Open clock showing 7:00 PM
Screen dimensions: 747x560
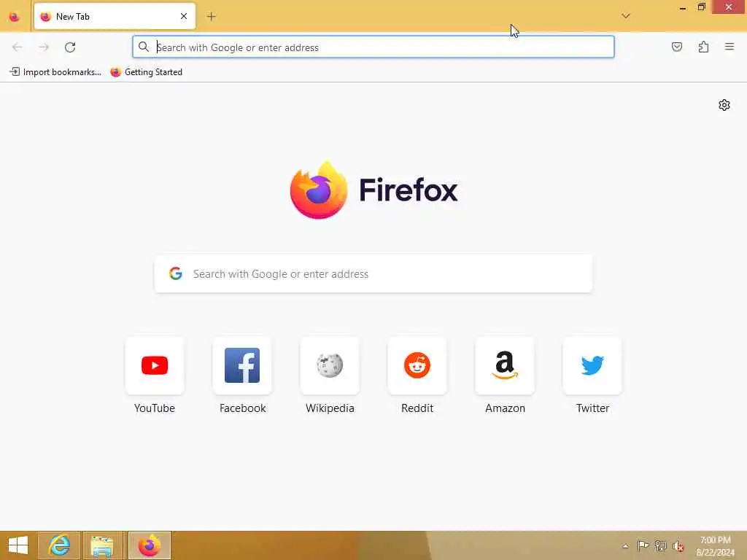tap(715, 546)
